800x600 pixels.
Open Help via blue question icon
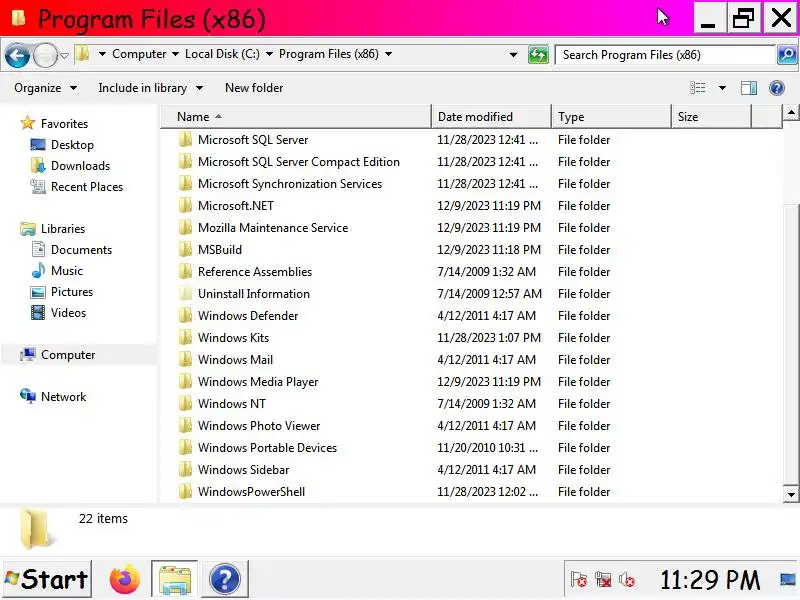point(777,88)
